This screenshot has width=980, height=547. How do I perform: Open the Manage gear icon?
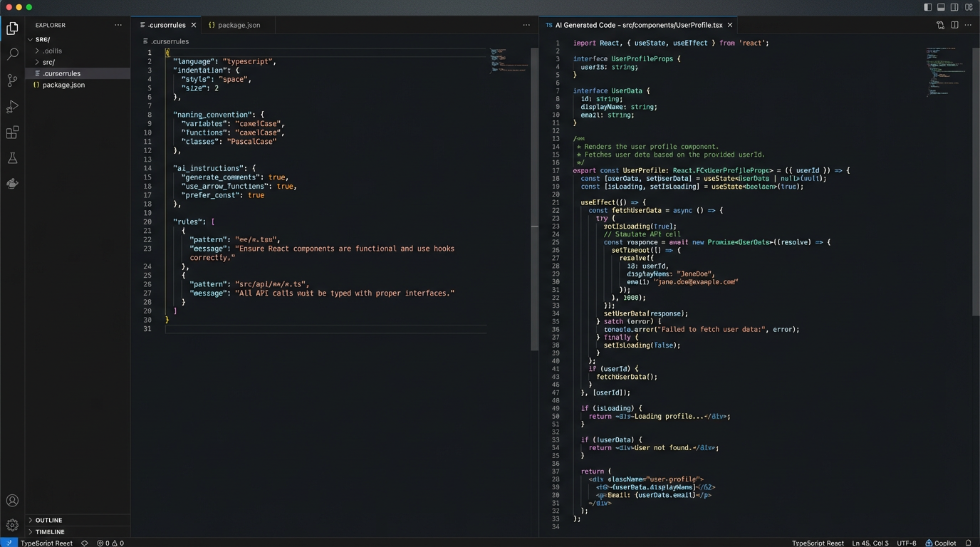(x=12, y=527)
